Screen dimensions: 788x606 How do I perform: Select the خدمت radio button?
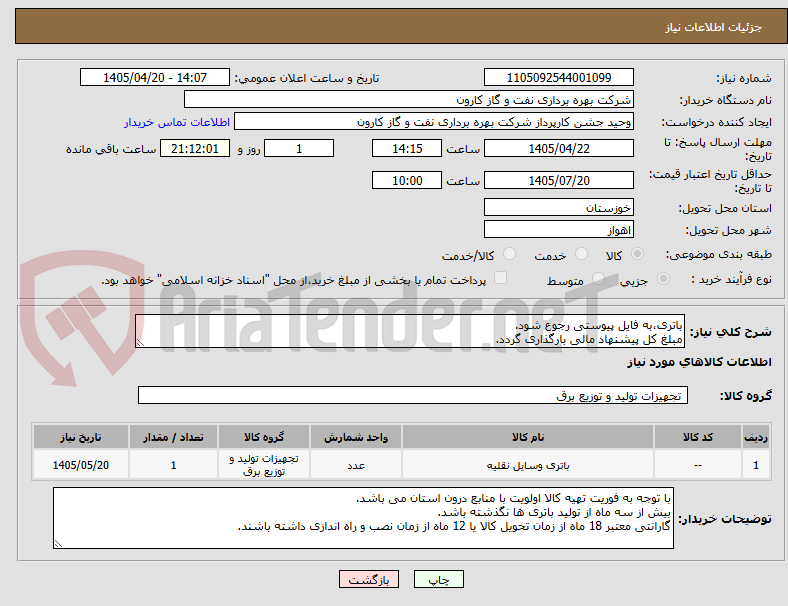pos(581,254)
